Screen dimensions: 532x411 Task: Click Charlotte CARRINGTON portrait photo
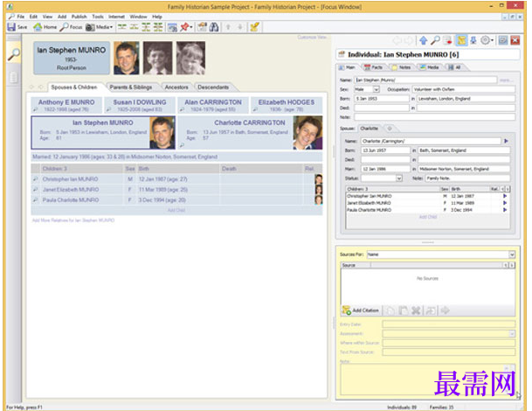[307, 133]
